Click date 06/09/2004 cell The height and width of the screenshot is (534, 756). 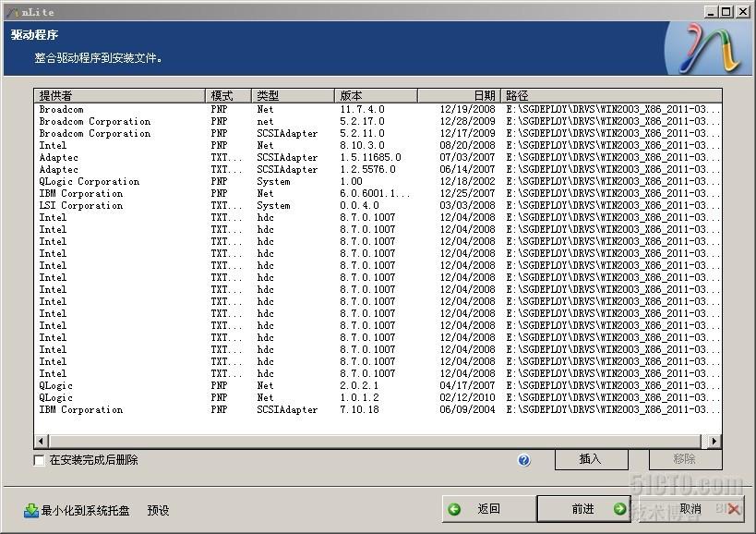point(467,410)
